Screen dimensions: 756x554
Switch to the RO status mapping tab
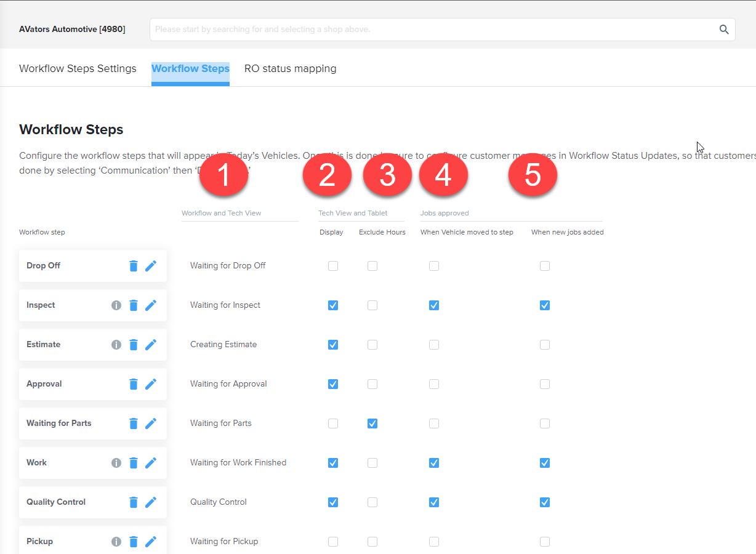pos(290,68)
